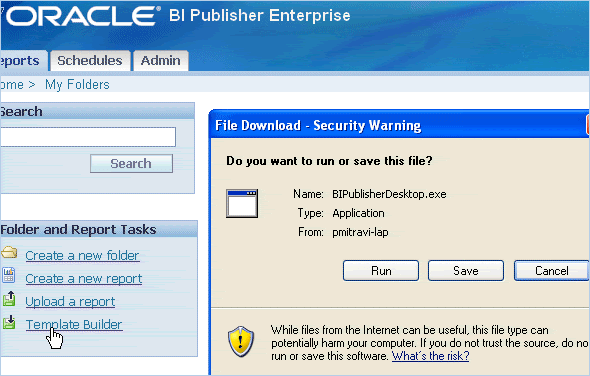Click the download icon beside Template Builder
This screenshot has width=590, height=376.
coord(9,322)
